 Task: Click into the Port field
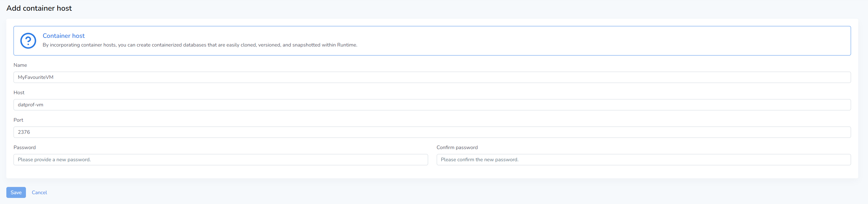(432, 132)
